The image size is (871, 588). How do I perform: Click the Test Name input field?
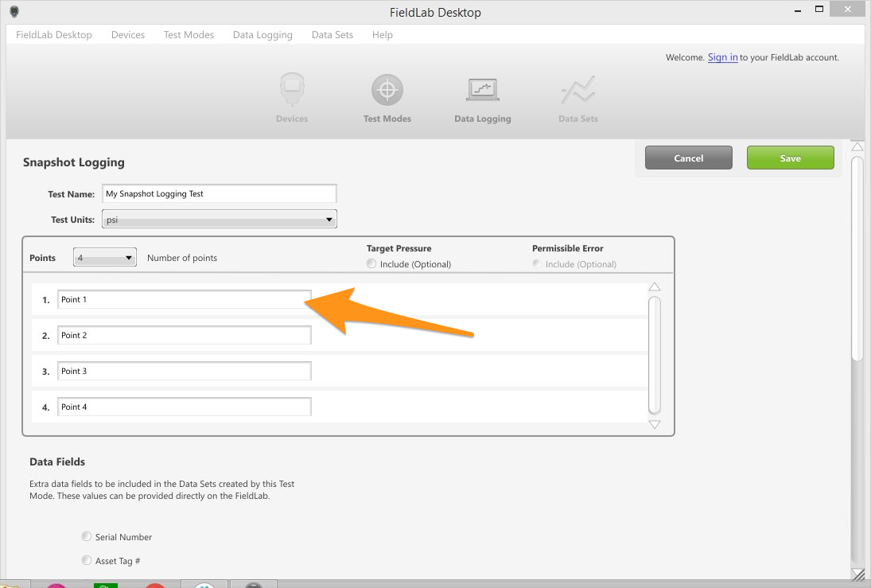coord(220,193)
